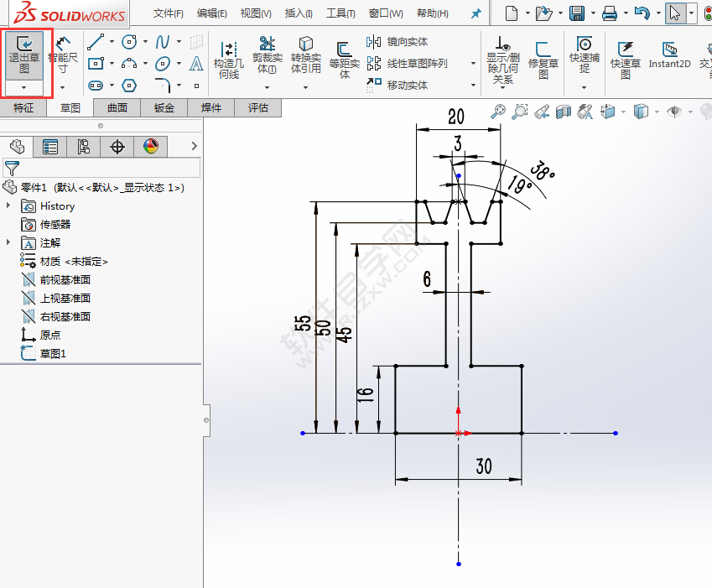This screenshot has width=712, height=588.
Task: Open the Line tool dropdown arrow
Action: click(112, 42)
